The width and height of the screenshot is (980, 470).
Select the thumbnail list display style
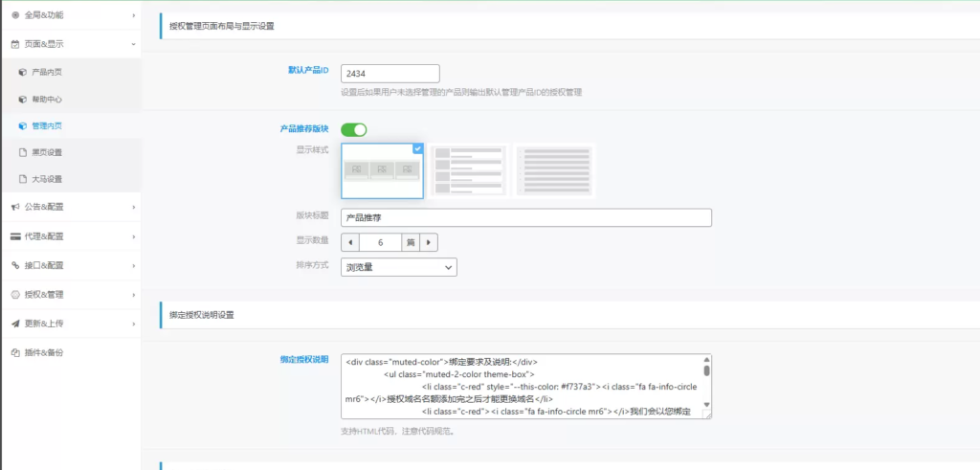click(468, 170)
